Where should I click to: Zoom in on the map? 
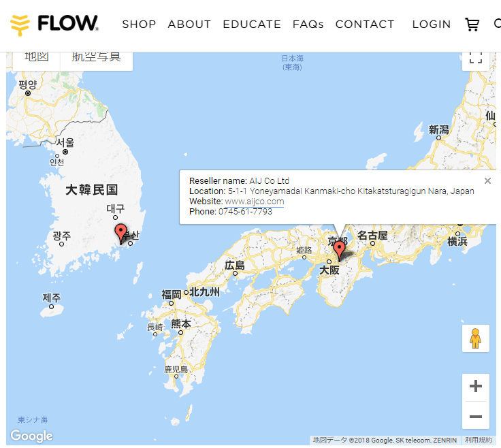475,386
